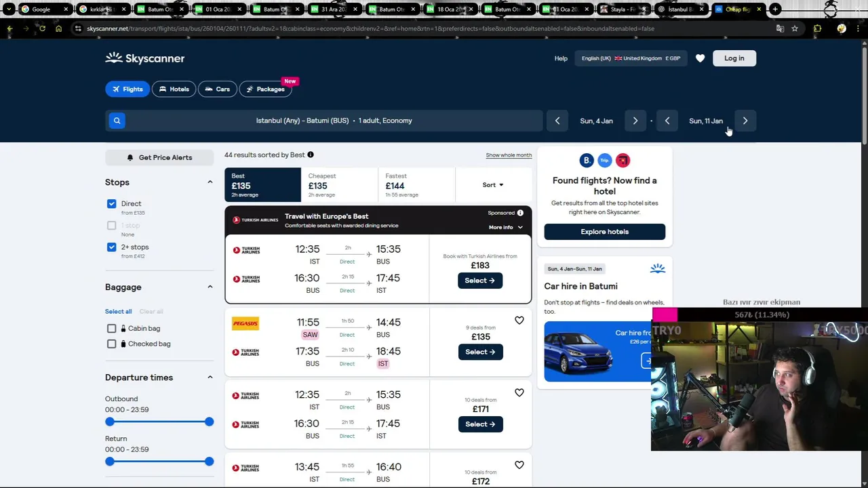Screen dimensions: 868x488
Task: Click the blue car hire thumbnail
Action: [597, 351]
